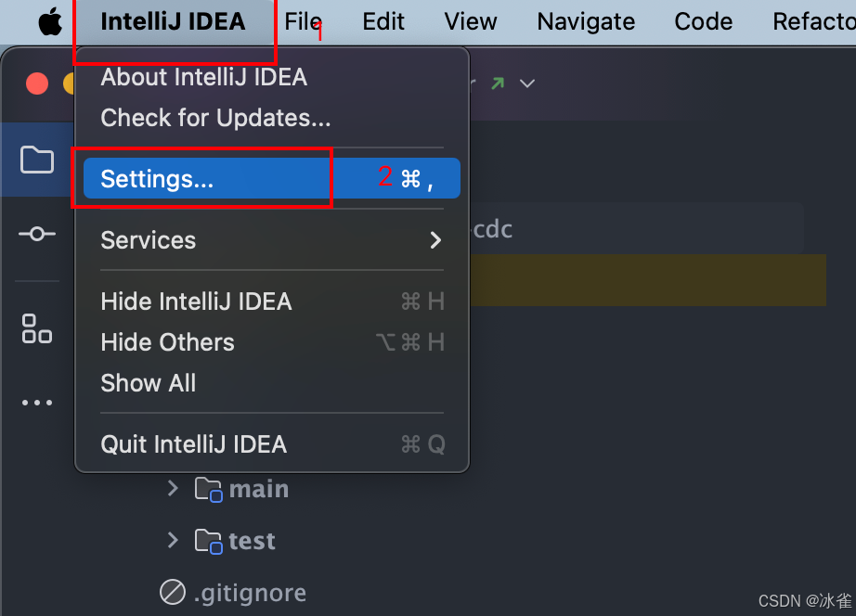Select the .gitignore file

click(249, 592)
